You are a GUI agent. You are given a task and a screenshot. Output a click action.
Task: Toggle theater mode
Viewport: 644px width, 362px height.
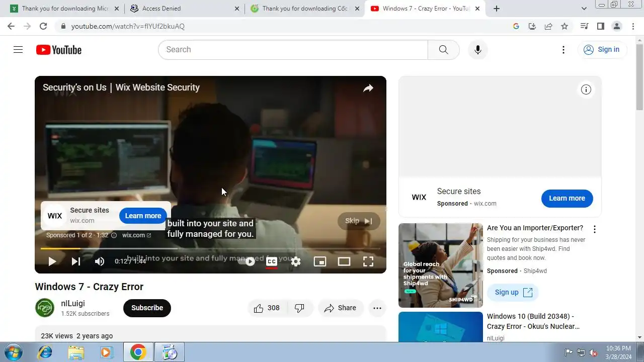click(x=344, y=261)
